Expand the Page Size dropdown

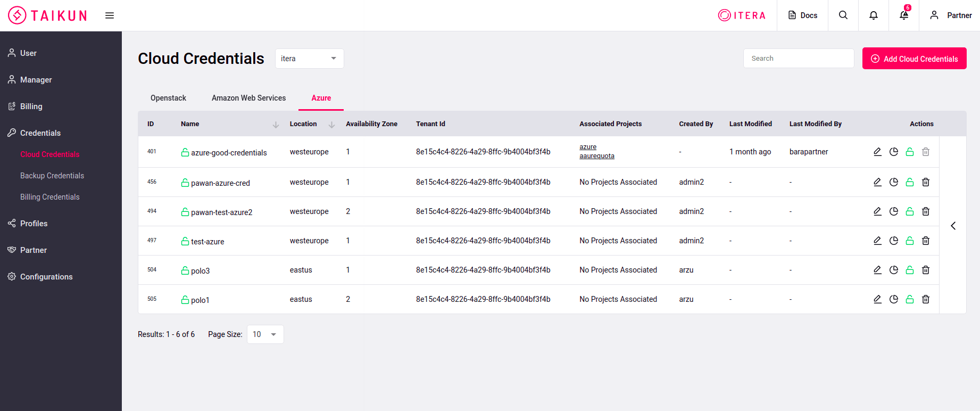coord(265,334)
